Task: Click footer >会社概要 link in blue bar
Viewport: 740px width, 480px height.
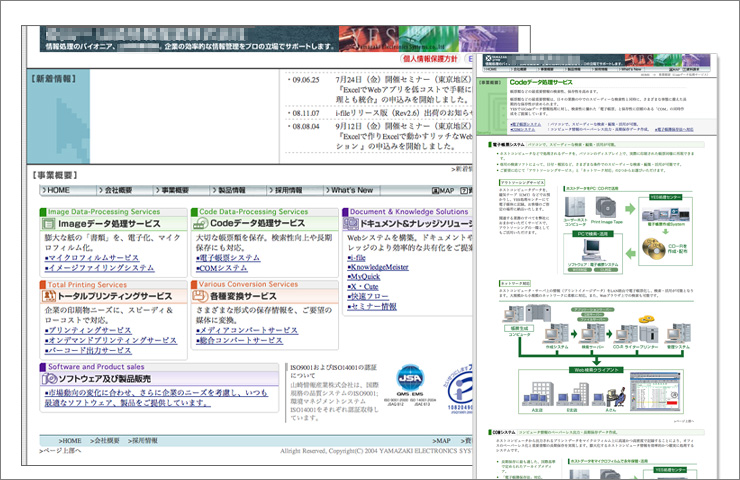Action: pos(105,440)
